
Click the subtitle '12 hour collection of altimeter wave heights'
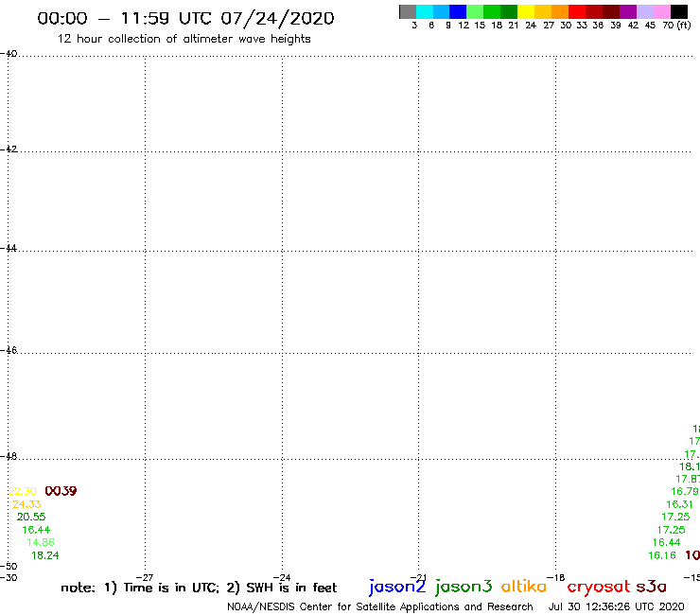click(184, 40)
